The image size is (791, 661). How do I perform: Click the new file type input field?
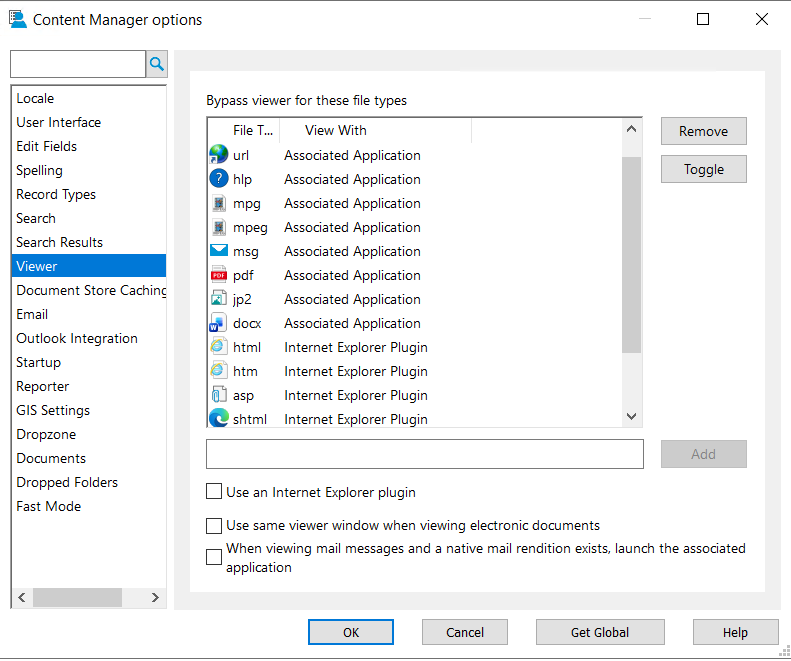pos(425,454)
